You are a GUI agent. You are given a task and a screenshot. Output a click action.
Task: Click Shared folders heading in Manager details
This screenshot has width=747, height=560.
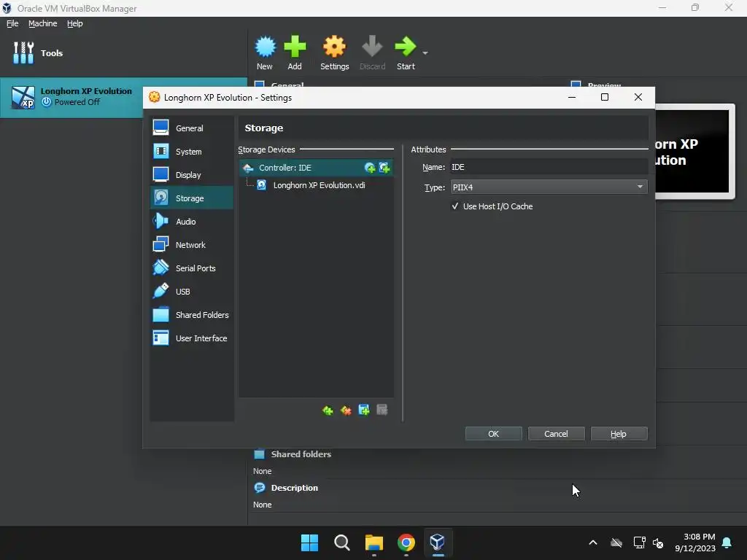click(x=301, y=454)
